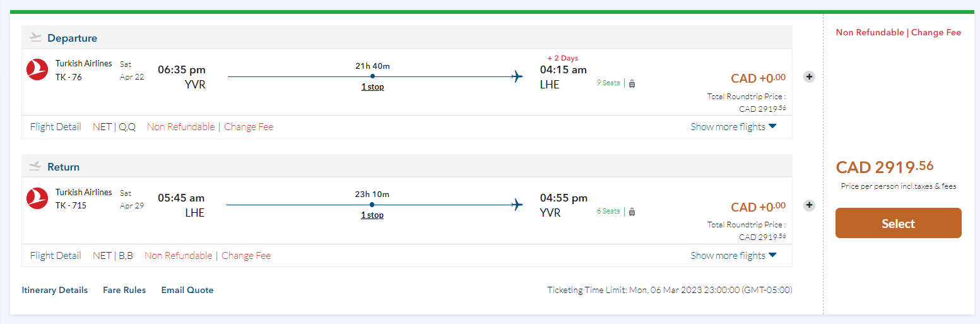Click the baggage icon on departure flight

click(632, 83)
